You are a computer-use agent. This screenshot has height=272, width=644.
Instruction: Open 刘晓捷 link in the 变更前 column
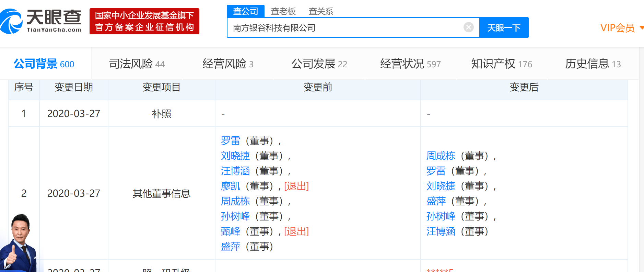(x=235, y=156)
